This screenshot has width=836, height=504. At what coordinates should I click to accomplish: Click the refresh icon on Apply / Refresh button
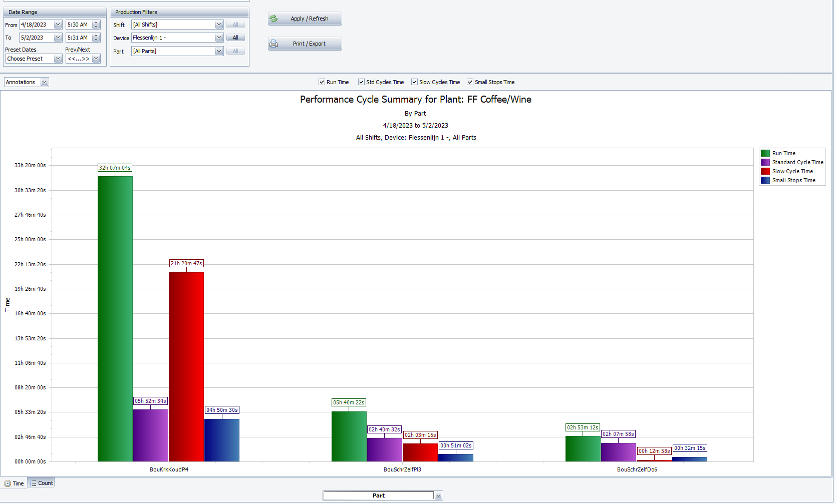coord(274,19)
